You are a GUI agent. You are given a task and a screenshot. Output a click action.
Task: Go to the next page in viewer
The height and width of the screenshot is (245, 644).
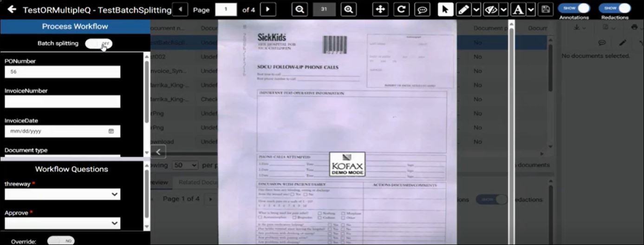point(267,9)
